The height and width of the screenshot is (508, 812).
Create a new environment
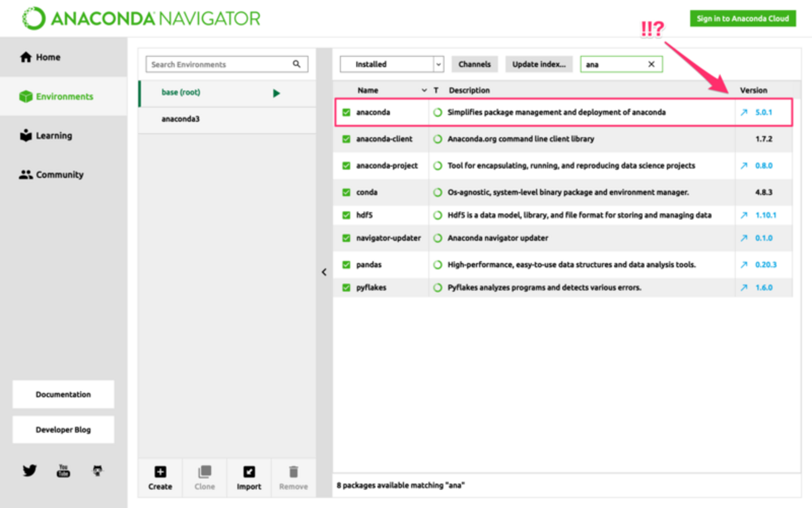pyautogui.click(x=160, y=478)
